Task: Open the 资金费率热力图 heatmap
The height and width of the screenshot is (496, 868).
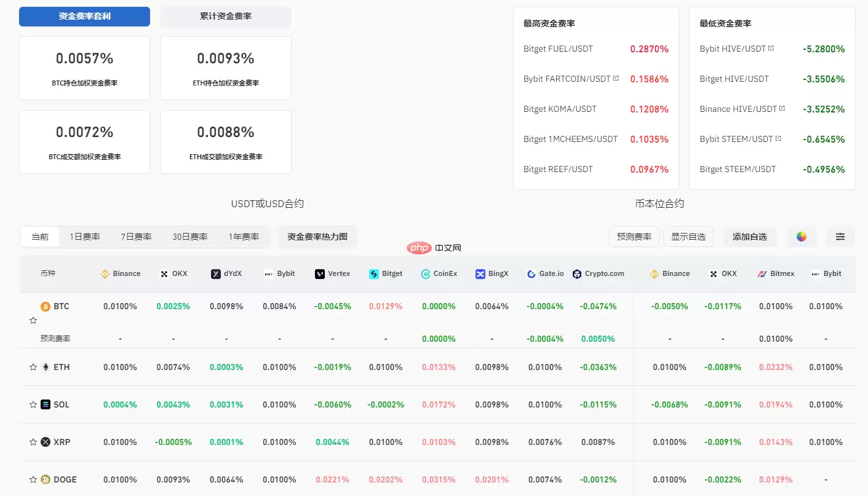Action: (x=317, y=237)
